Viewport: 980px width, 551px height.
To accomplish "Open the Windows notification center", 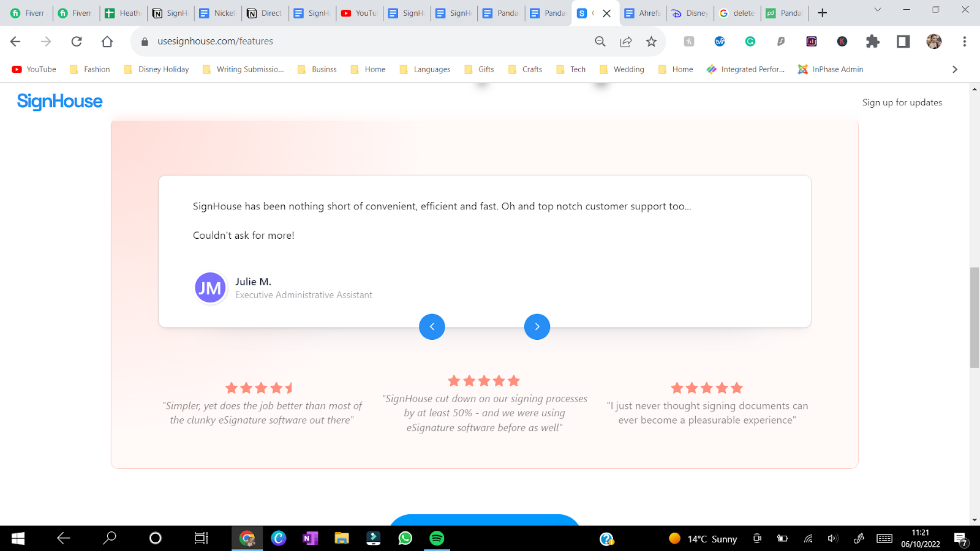I will [x=961, y=539].
